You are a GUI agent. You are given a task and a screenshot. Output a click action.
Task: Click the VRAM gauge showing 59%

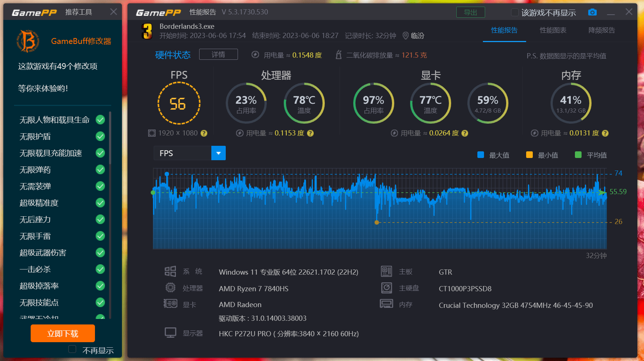click(x=488, y=103)
